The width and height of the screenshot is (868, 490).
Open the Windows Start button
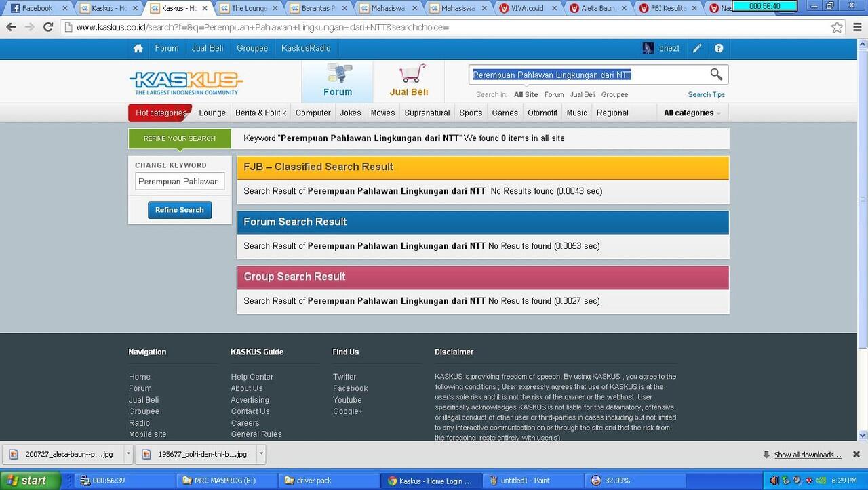pyautogui.click(x=31, y=481)
